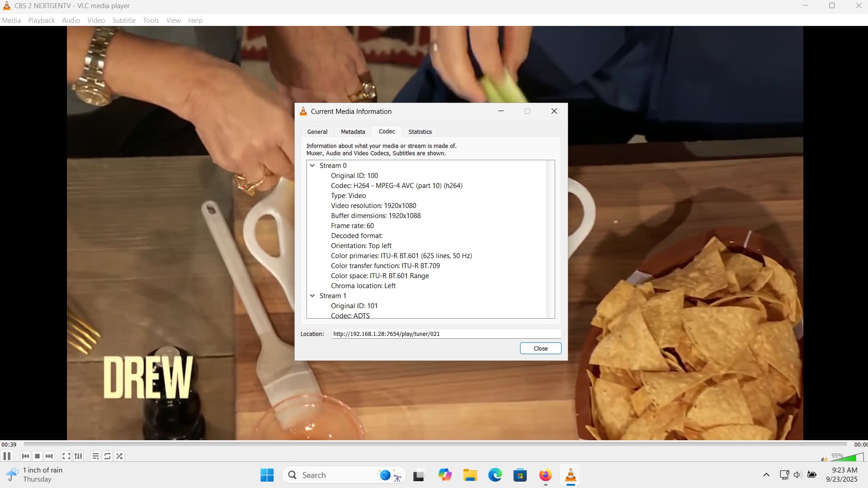
Task: Toggle fullscreen video mode
Action: tap(66, 456)
